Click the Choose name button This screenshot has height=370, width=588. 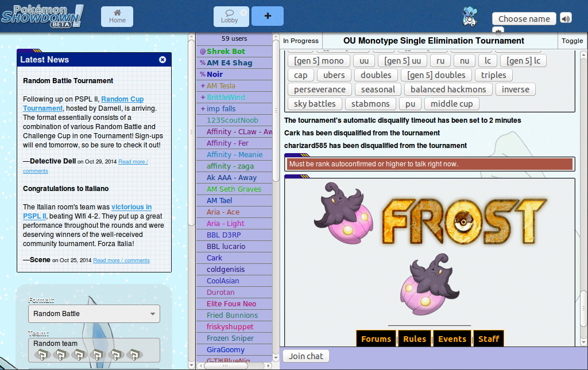pos(524,19)
